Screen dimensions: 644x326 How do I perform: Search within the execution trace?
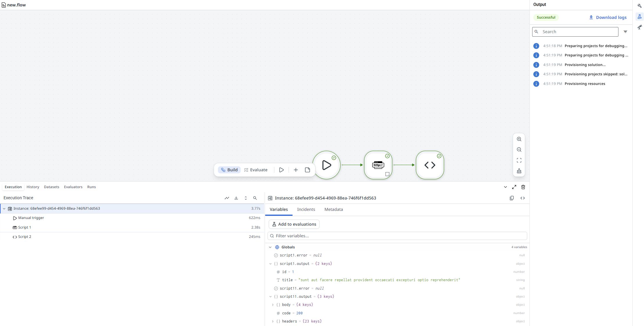pos(255,198)
